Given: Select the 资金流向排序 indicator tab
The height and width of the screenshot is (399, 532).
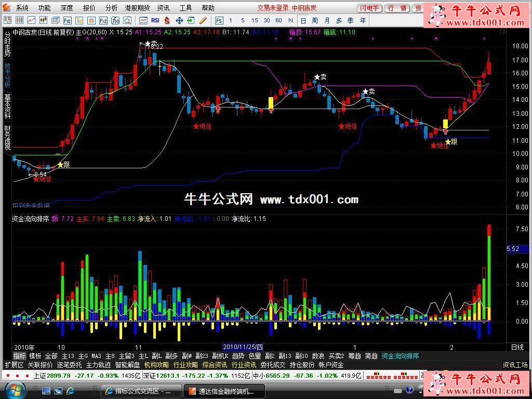Looking at the screenshot, I should 401,356.
